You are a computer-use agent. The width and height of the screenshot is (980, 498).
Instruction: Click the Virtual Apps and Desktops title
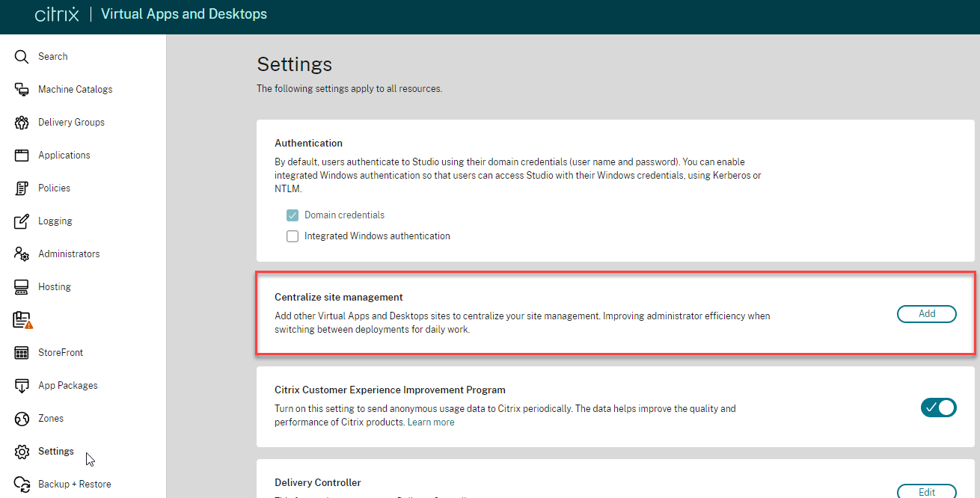click(x=184, y=14)
